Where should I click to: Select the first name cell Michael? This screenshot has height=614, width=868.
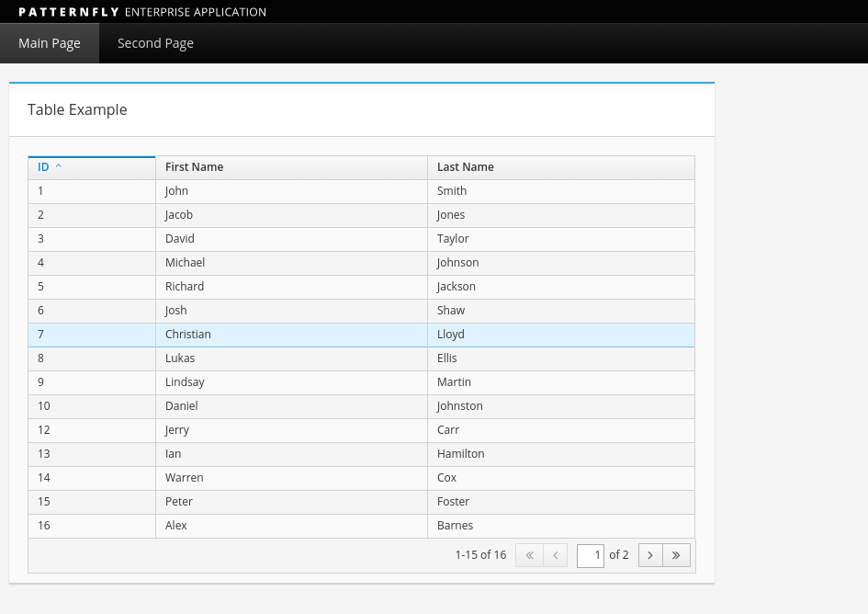tap(292, 263)
